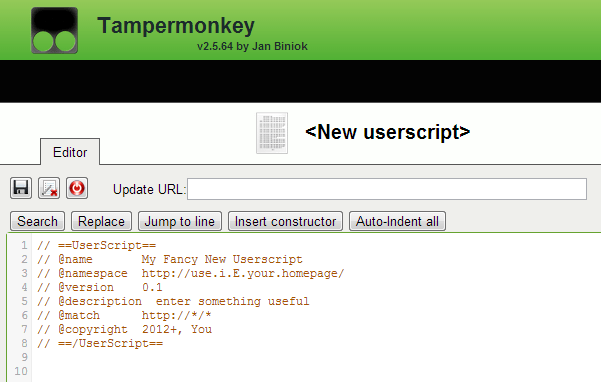Click the @name My Fancy New Userscript line
The width and height of the screenshot is (601, 382).
[170, 259]
